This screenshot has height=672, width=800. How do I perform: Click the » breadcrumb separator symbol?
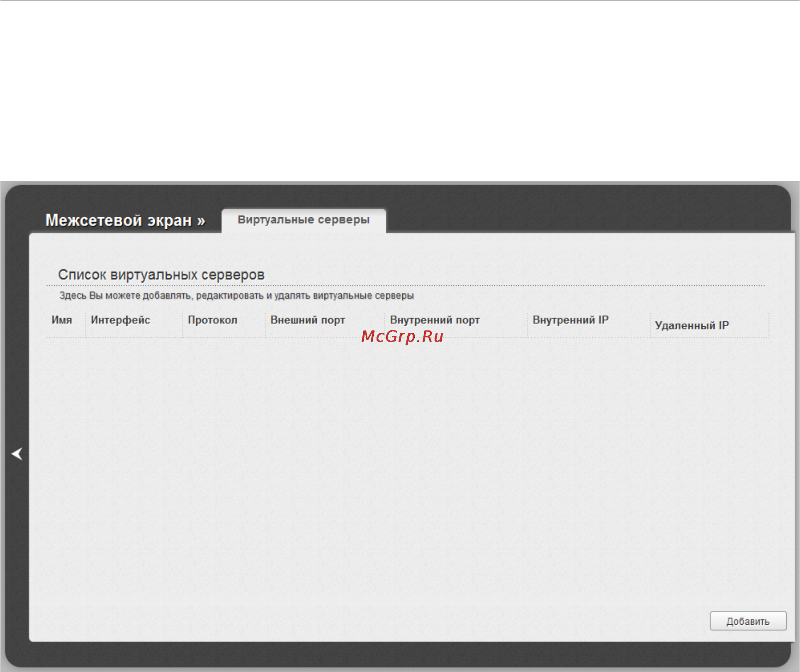[201, 221]
